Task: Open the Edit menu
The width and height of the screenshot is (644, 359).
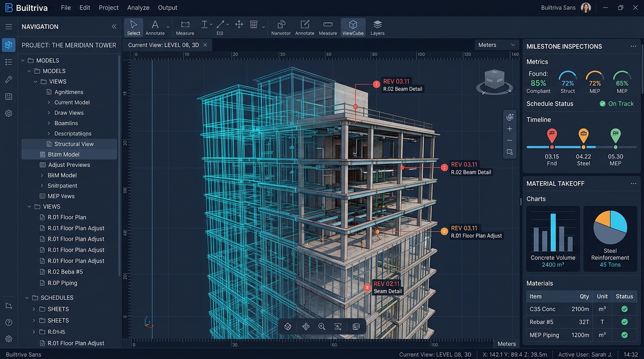Action: click(85, 7)
